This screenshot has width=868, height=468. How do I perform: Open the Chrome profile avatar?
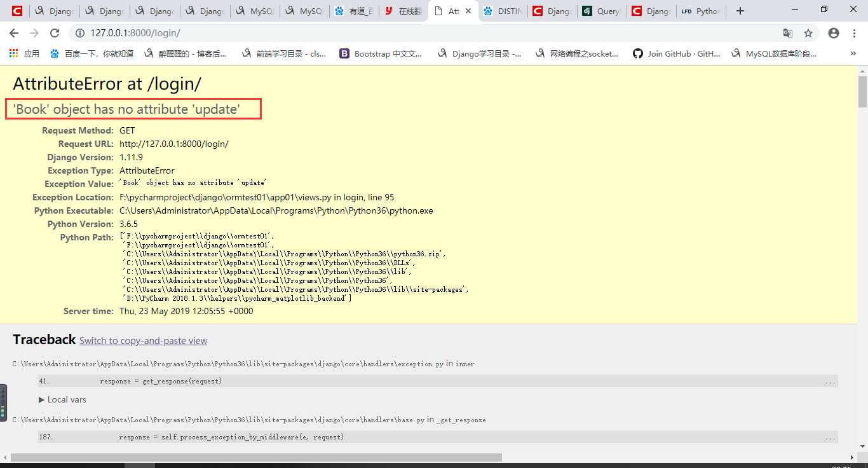834,33
